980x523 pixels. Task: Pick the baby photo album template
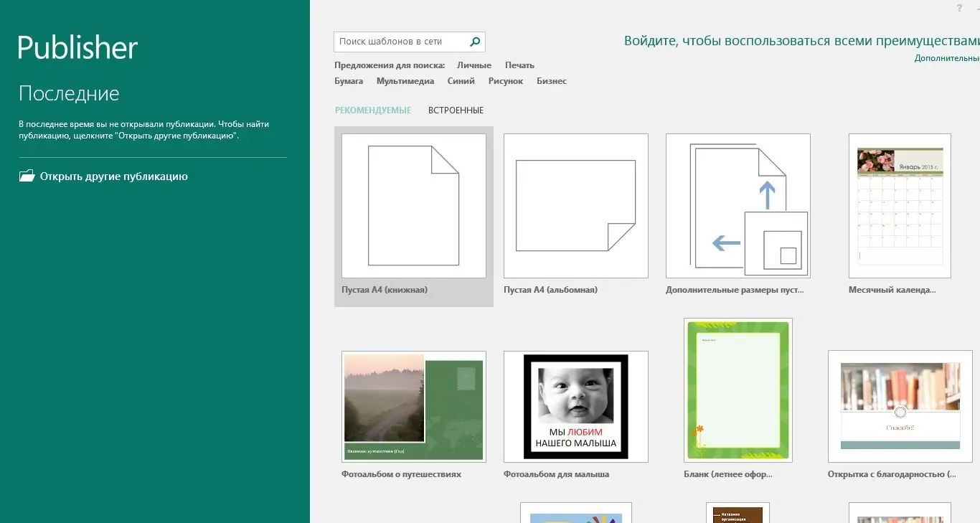coord(575,407)
